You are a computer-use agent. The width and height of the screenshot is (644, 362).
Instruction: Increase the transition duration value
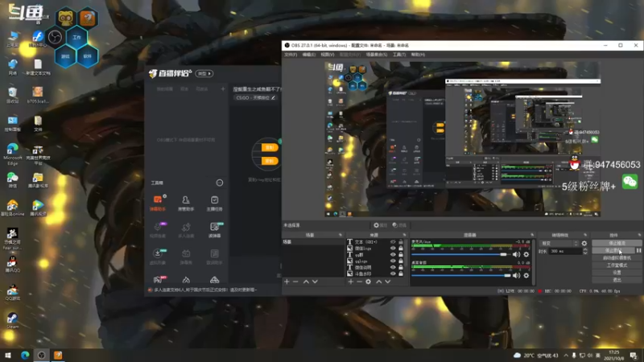pos(585,249)
